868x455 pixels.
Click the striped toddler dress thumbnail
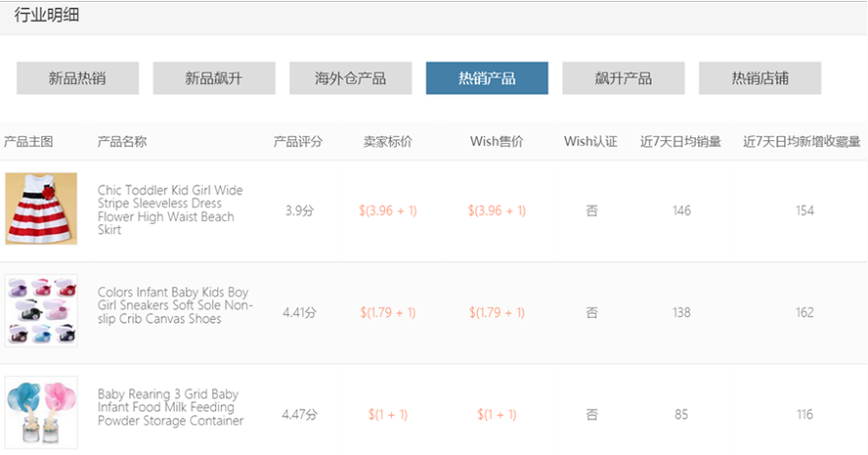40,209
